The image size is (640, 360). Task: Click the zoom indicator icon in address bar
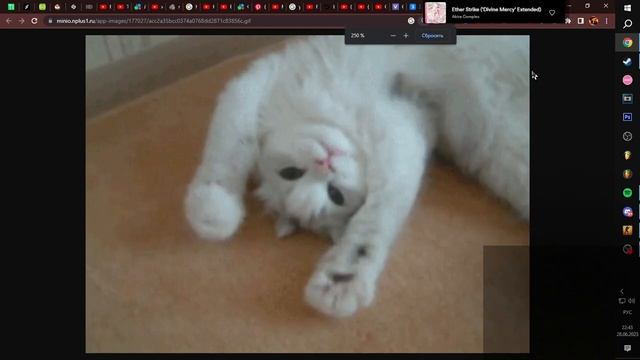(411, 21)
